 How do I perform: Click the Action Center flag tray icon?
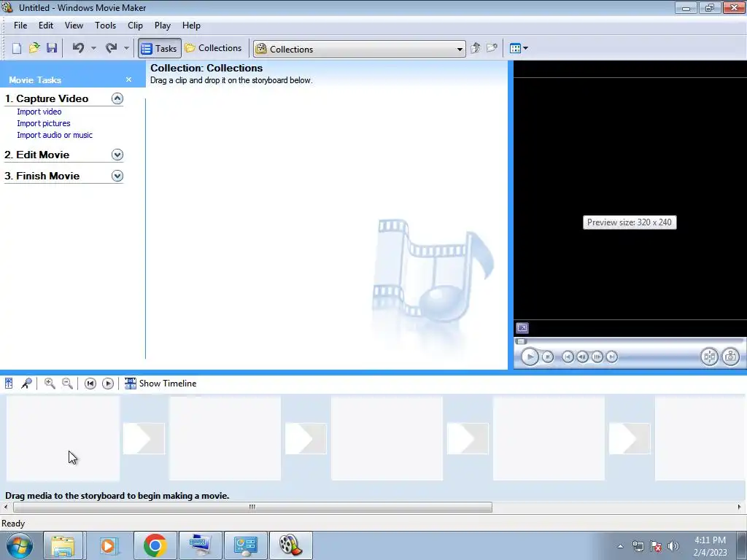656,546
